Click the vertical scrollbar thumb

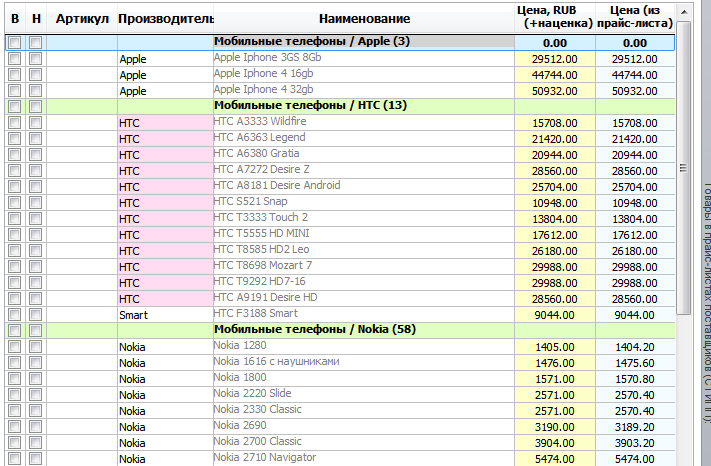point(684,168)
